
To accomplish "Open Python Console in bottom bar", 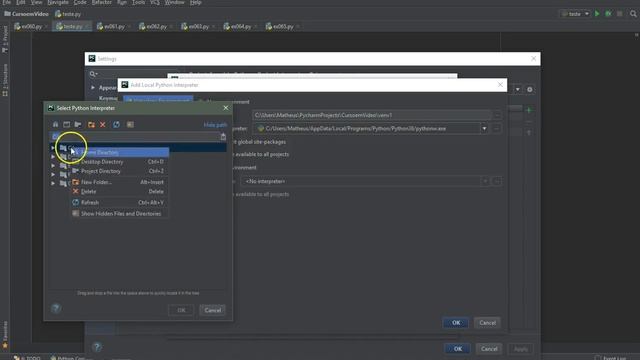I will [68, 358].
